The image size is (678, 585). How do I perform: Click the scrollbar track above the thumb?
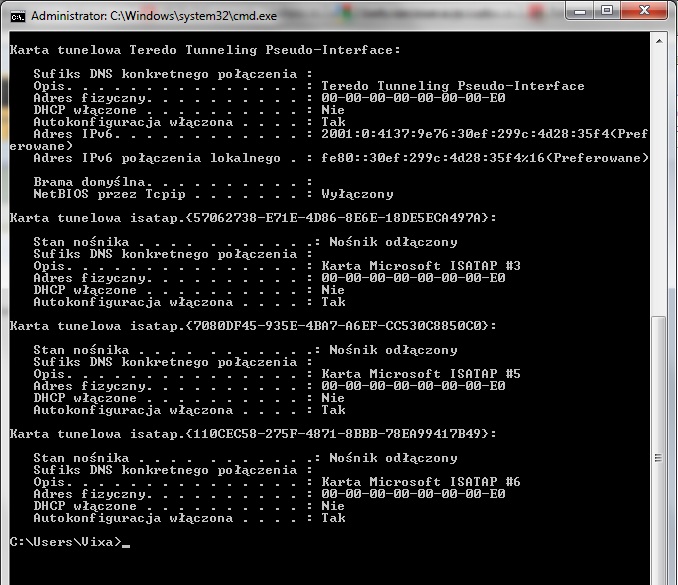(659, 182)
